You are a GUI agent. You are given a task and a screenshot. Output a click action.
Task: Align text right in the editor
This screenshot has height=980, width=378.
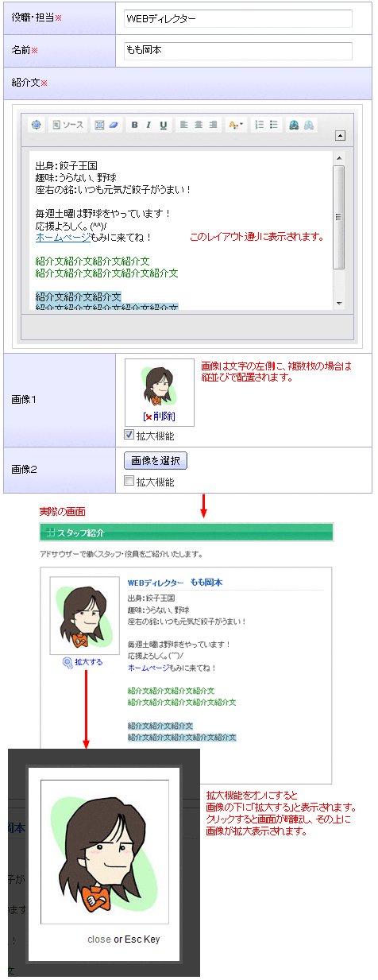click(212, 125)
